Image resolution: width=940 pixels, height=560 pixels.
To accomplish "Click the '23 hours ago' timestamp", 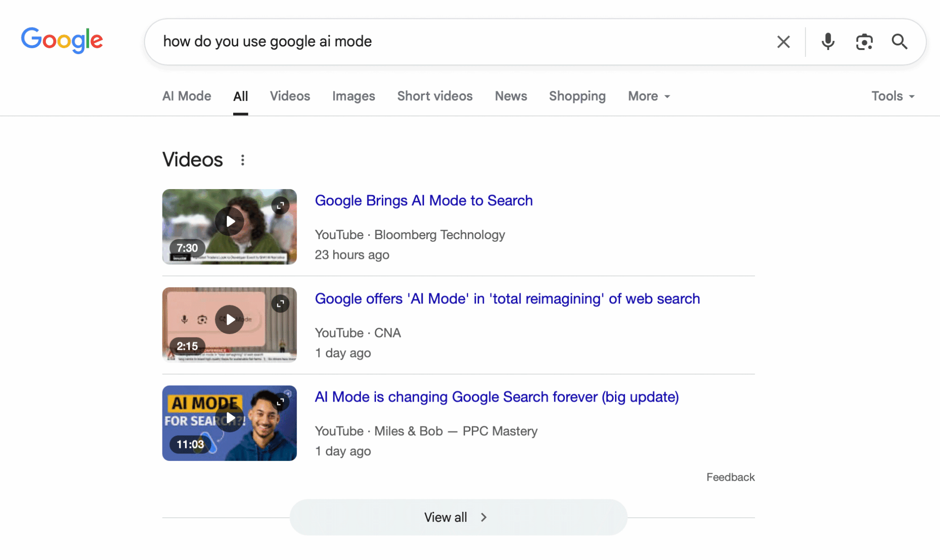I will point(352,255).
